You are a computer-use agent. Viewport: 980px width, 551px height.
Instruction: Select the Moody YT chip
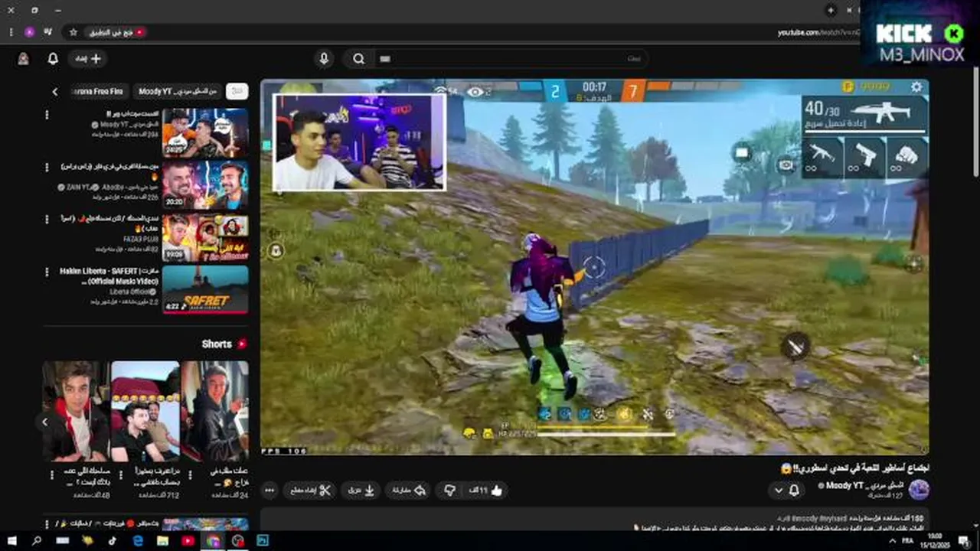[x=177, y=92]
